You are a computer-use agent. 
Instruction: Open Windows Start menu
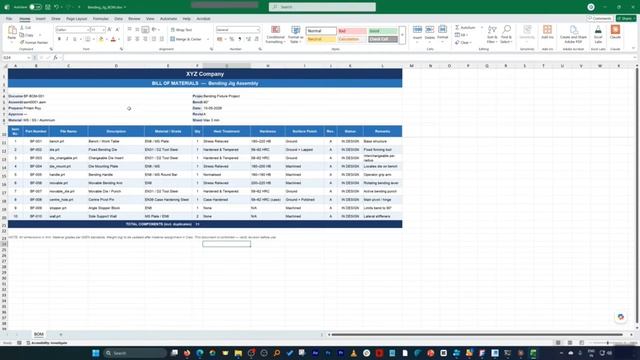point(96,353)
